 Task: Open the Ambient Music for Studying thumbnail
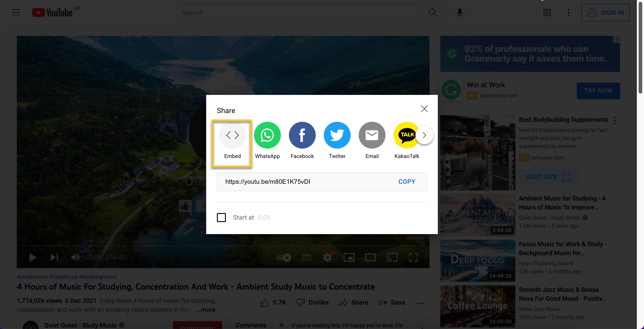pos(478,215)
